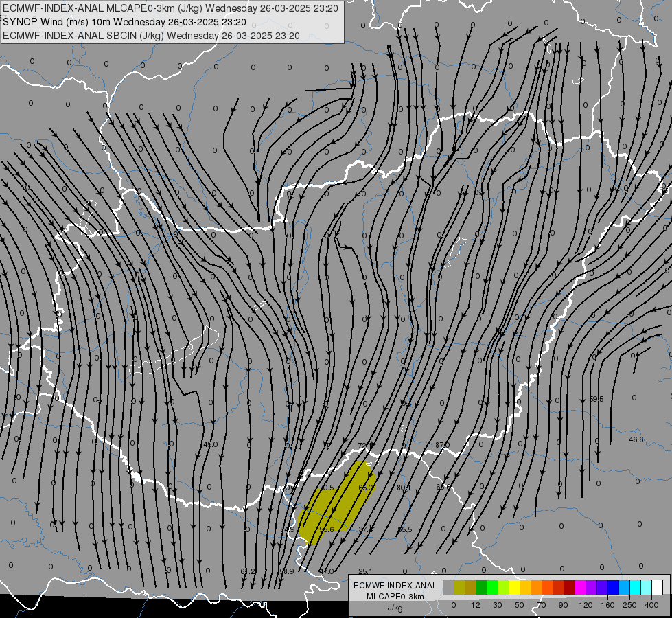
Task: Click the map value 59.5
Action: (x=596, y=399)
